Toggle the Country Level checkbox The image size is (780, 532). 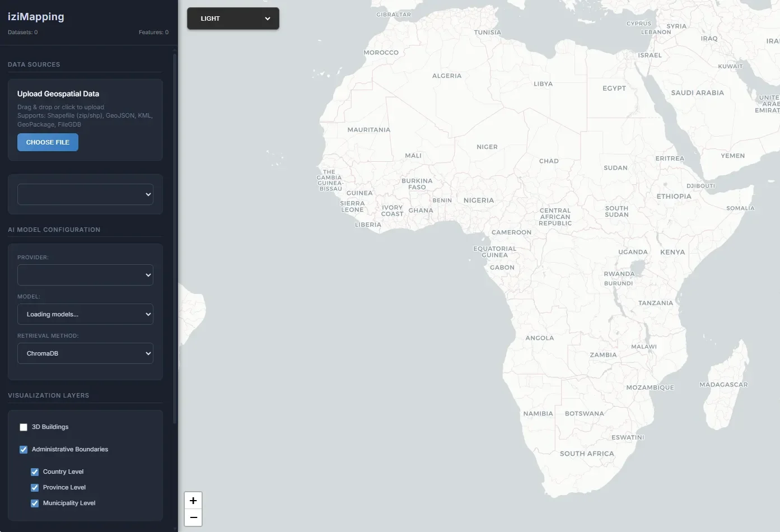(x=35, y=472)
